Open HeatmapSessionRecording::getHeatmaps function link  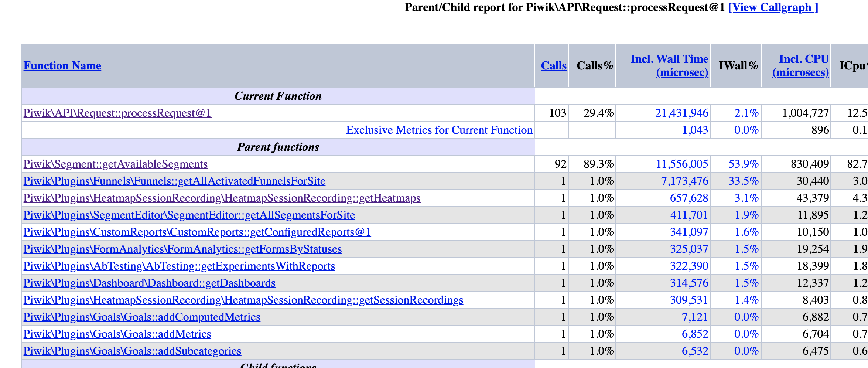[x=222, y=198]
